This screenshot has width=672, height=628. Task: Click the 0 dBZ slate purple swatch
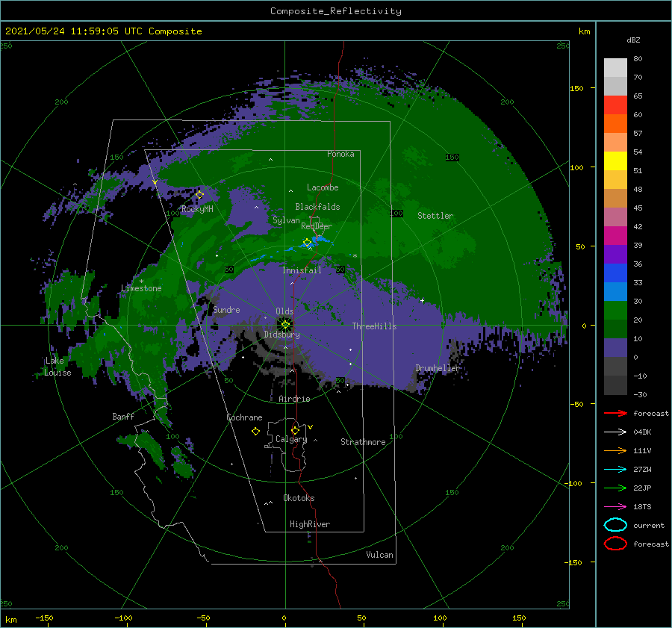[x=615, y=348]
